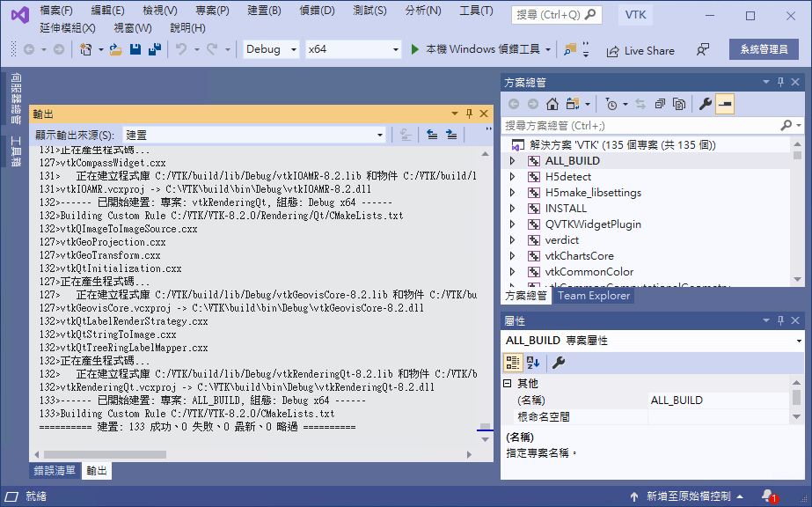Save the current file with the disk icon
Viewport: 812px width, 507px height.
coord(135,49)
